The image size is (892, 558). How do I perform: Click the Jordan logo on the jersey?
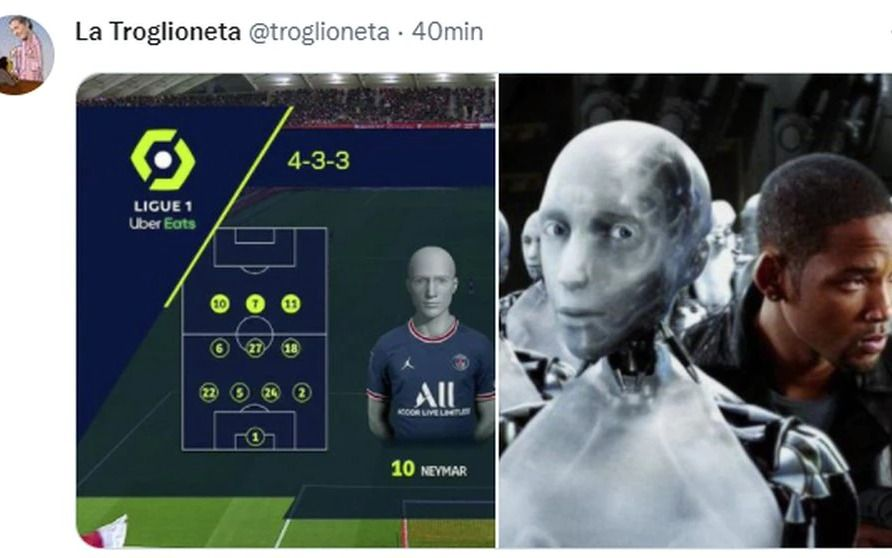407,363
